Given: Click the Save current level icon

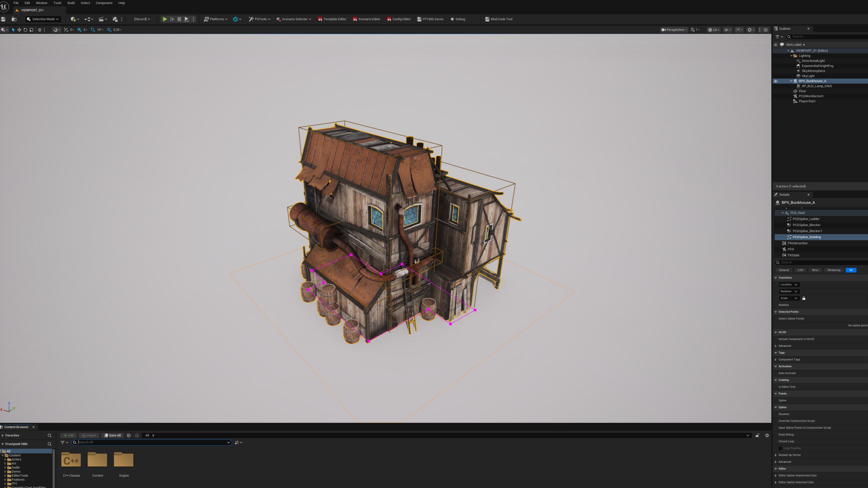Looking at the screenshot, I should tap(3, 19).
